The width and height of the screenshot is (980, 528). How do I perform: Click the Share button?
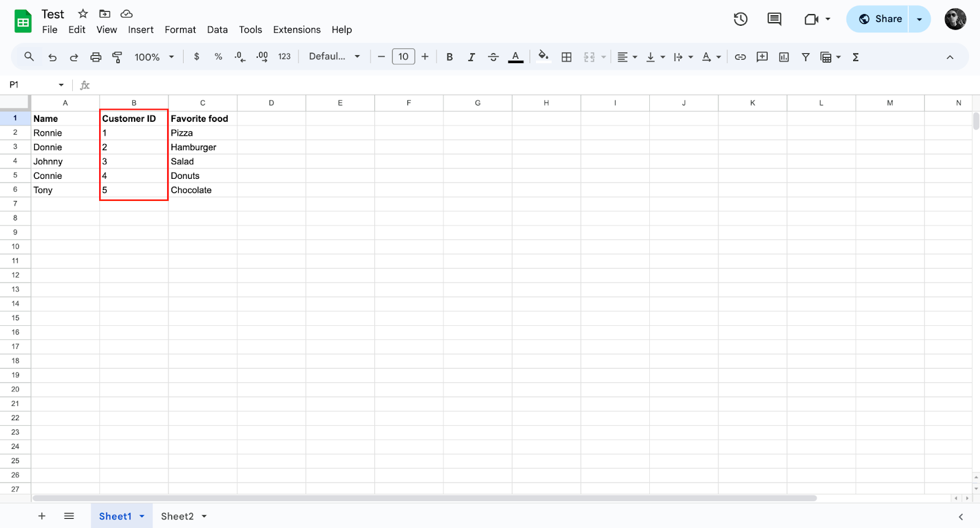click(x=880, y=19)
